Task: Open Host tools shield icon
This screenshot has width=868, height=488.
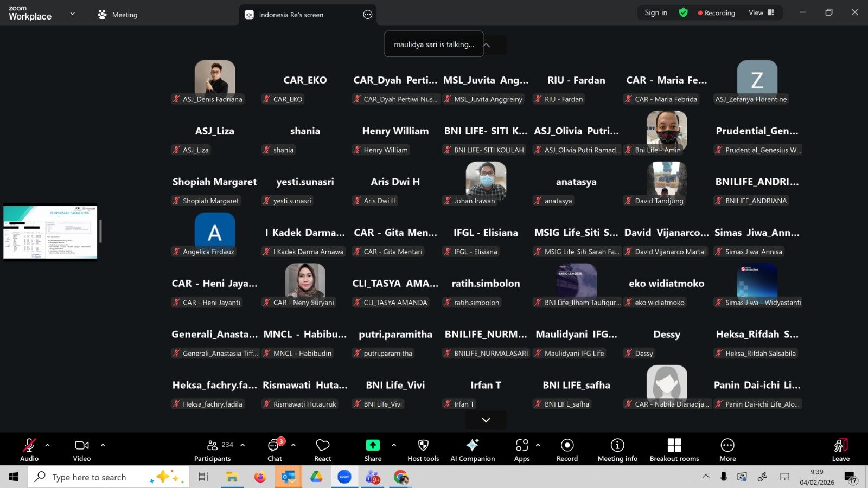Action: tap(423, 450)
